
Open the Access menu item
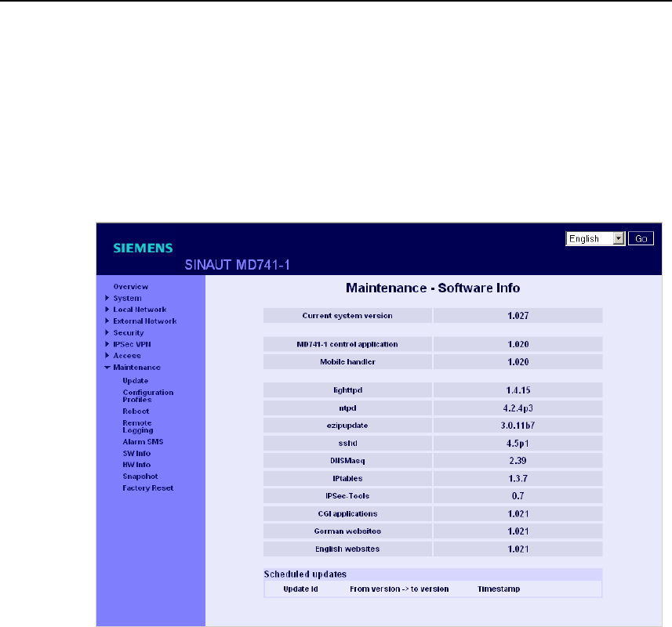tap(127, 356)
